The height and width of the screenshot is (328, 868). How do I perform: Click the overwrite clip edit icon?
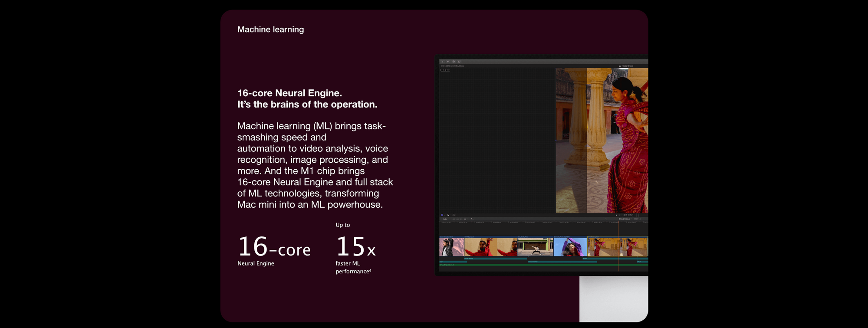pos(465,219)
